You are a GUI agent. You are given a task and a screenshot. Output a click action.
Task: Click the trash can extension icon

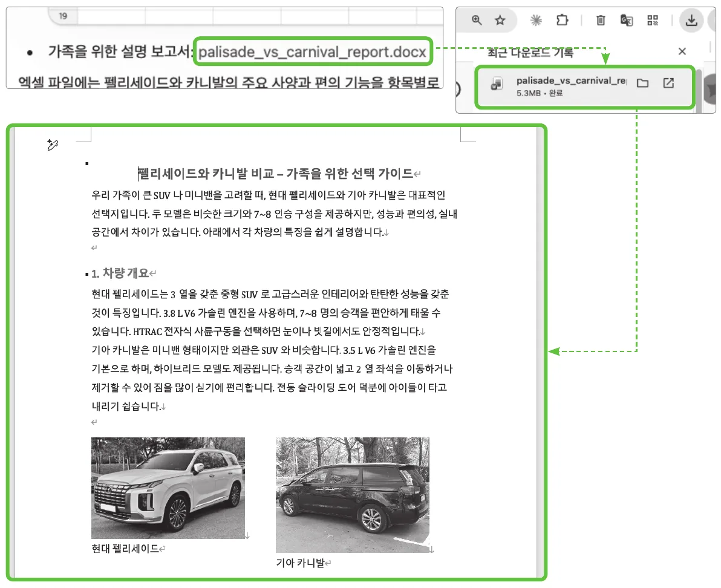click(x=601, y=20)
